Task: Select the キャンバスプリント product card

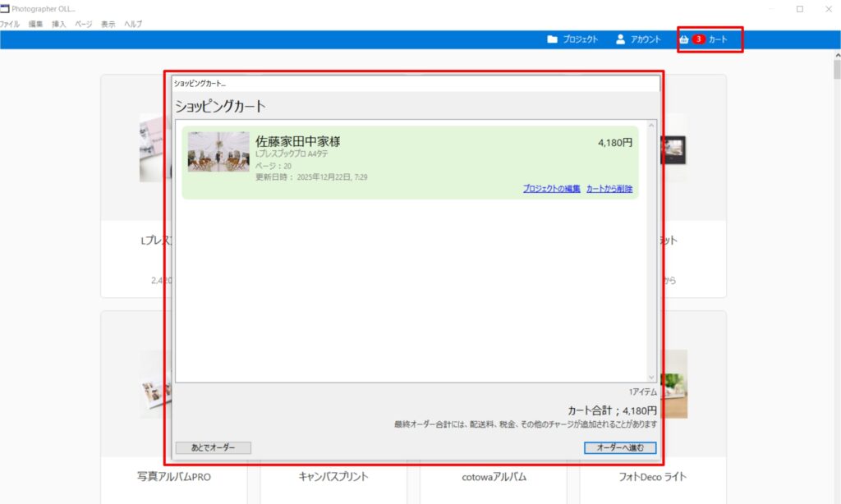Action: [333, 477]
